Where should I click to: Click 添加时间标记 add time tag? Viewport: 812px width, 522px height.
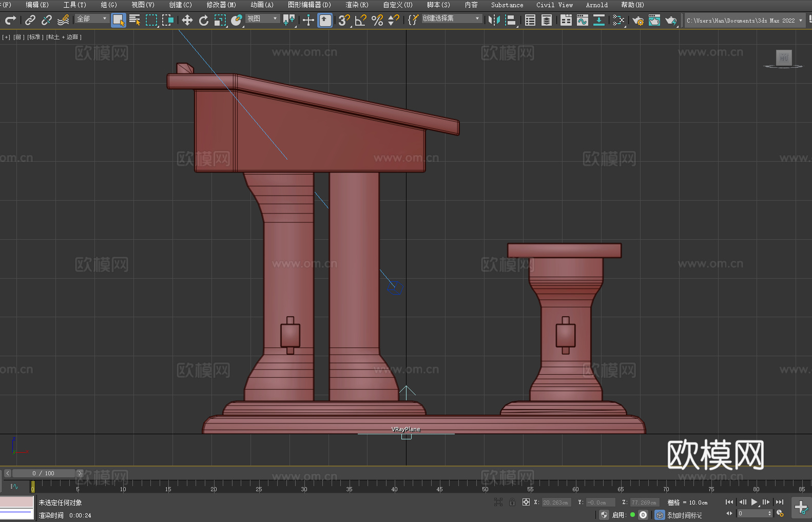click(x=685, y=515)
